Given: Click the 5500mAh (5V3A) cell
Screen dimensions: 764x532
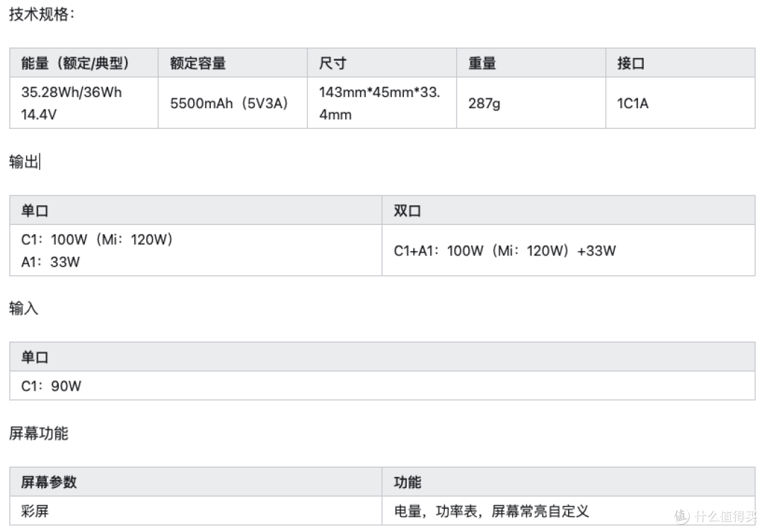Looking at the screenshot, I should click(x=233, y=103).
